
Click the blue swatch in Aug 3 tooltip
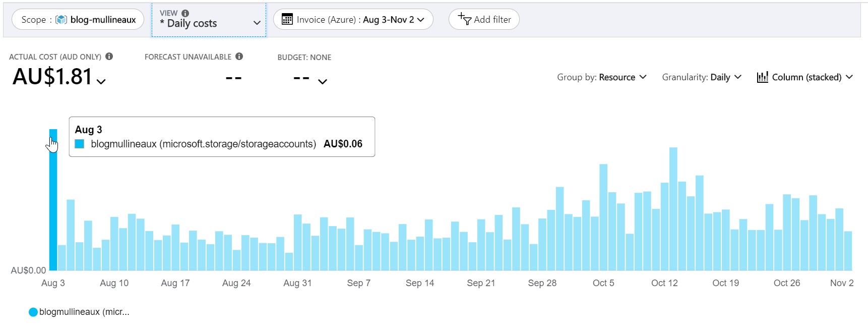click(x=79, y=144)
